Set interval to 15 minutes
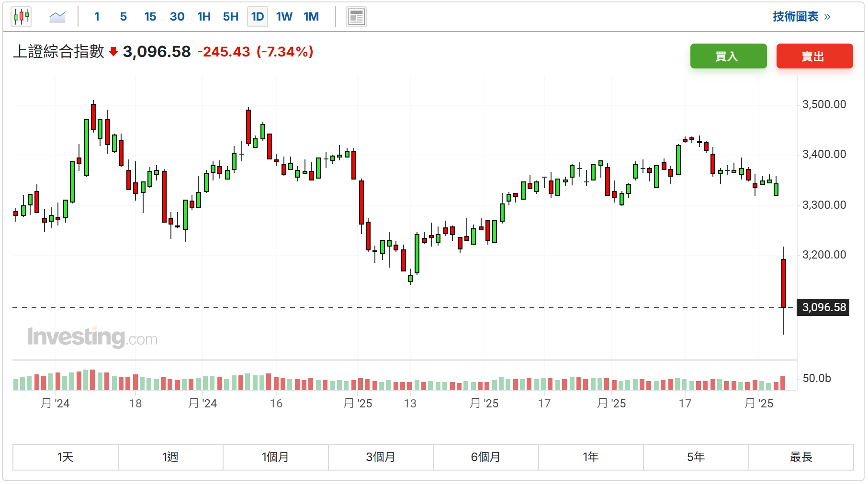Viewport: 868px width, 484px height. pos(150,17)
